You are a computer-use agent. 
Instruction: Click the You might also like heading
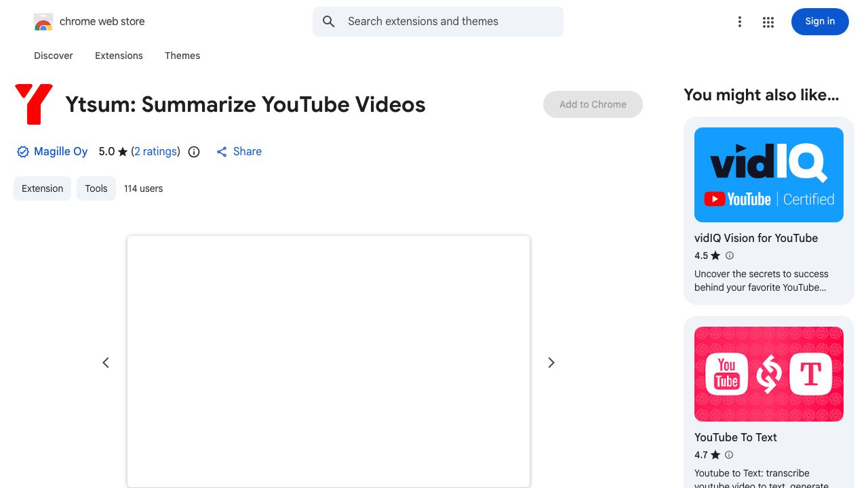pos(762,95)
